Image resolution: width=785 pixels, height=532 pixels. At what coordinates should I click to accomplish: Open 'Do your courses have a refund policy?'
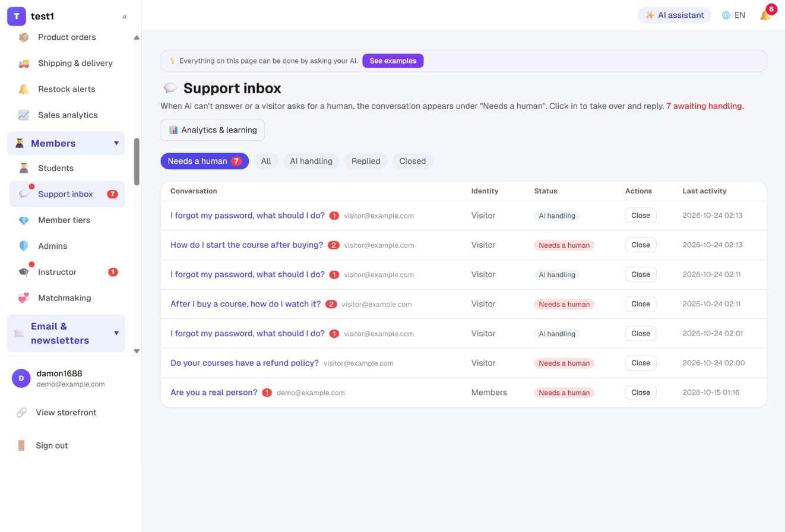coord(245,363)
